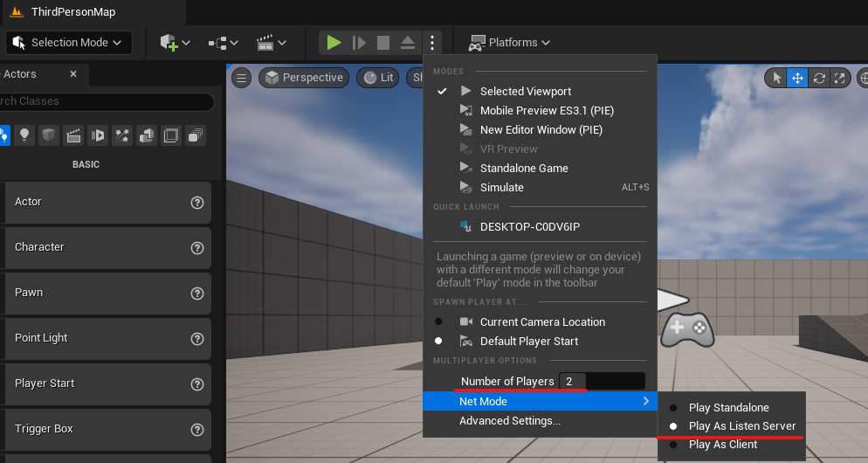Select Play As Client net mode
Screen dimensions: 868x463
[x=731, y=444]
